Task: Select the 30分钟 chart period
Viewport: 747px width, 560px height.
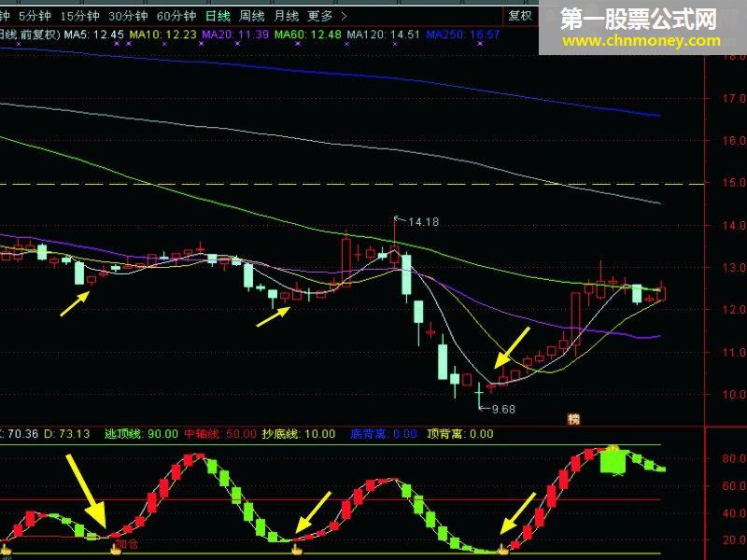Action: 128,16
